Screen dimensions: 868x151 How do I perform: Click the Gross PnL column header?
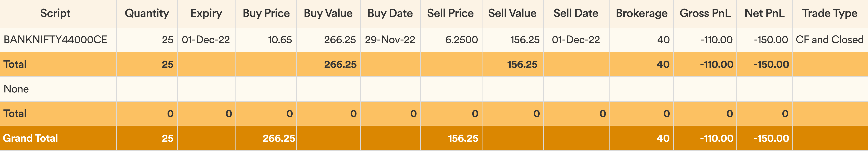[705, 13]
